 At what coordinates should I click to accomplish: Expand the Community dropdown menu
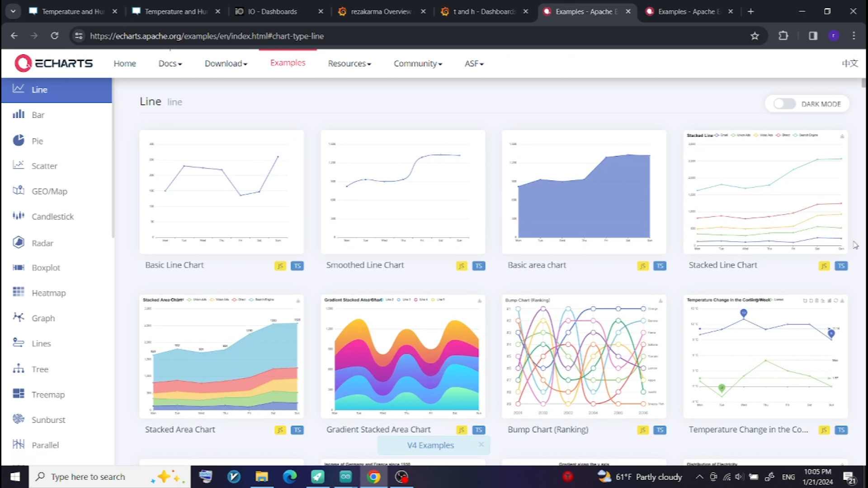[x=418, y=64]
